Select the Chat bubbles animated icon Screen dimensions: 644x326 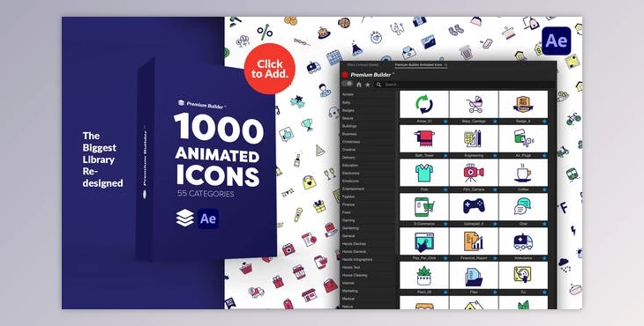point(523,207)
